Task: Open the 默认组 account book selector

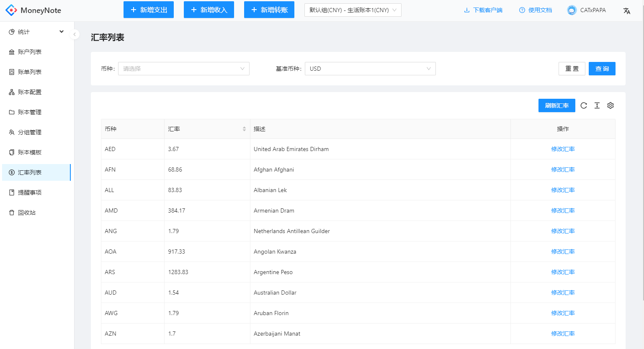Action: point(353,10)
